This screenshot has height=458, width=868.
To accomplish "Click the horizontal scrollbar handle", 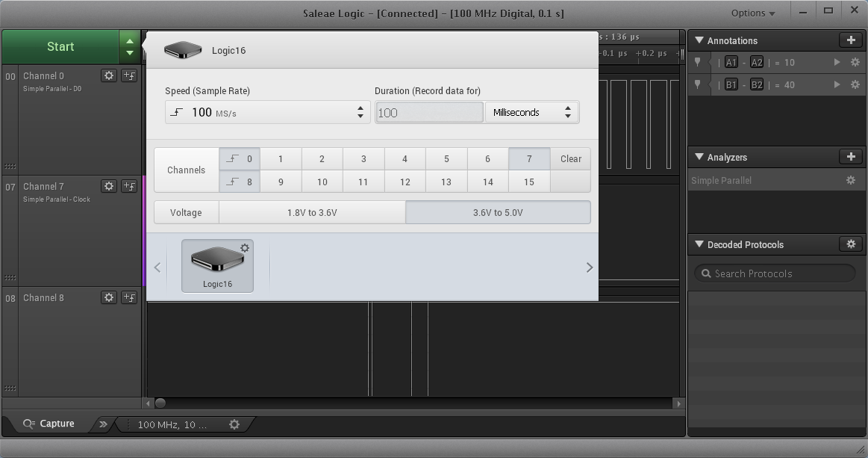I will point(160,403).
